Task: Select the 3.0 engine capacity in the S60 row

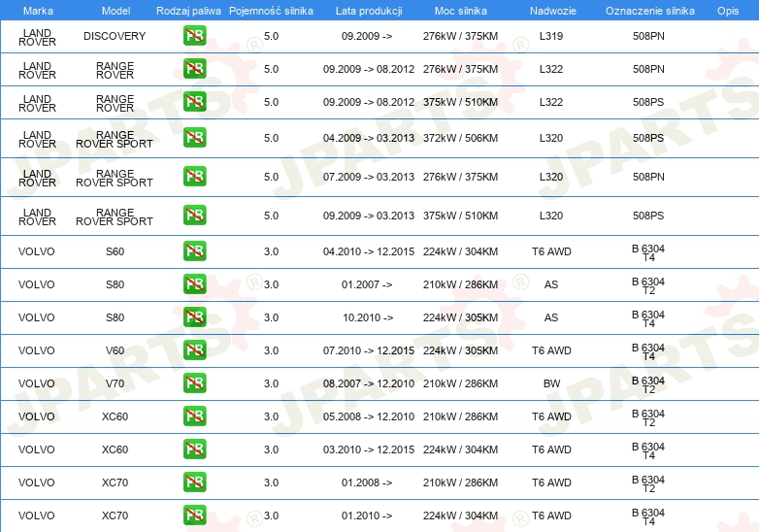Action: pos(271,251)
